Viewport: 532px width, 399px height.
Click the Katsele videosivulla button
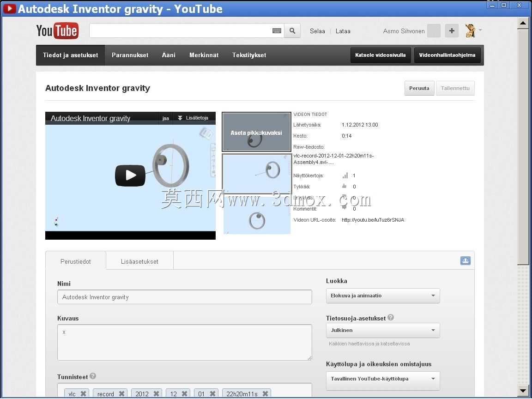[x=381, y=55]
